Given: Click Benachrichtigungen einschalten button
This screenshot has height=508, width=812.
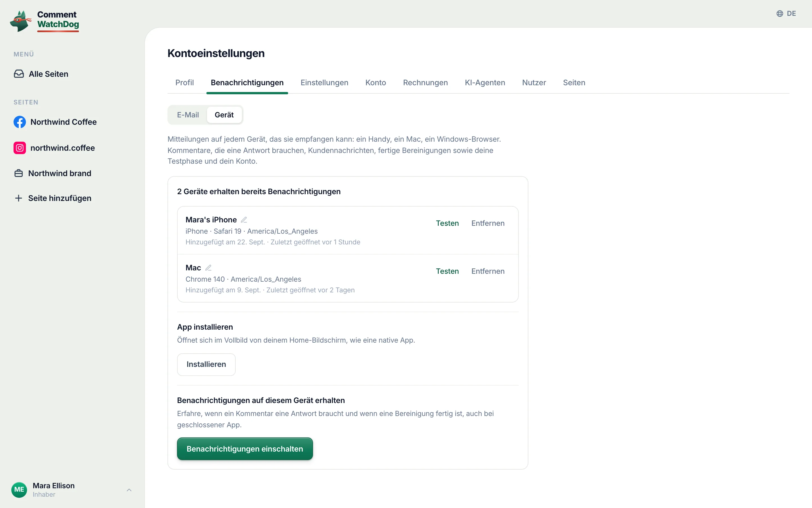Looking at the screenshot, I should point(245,449).
